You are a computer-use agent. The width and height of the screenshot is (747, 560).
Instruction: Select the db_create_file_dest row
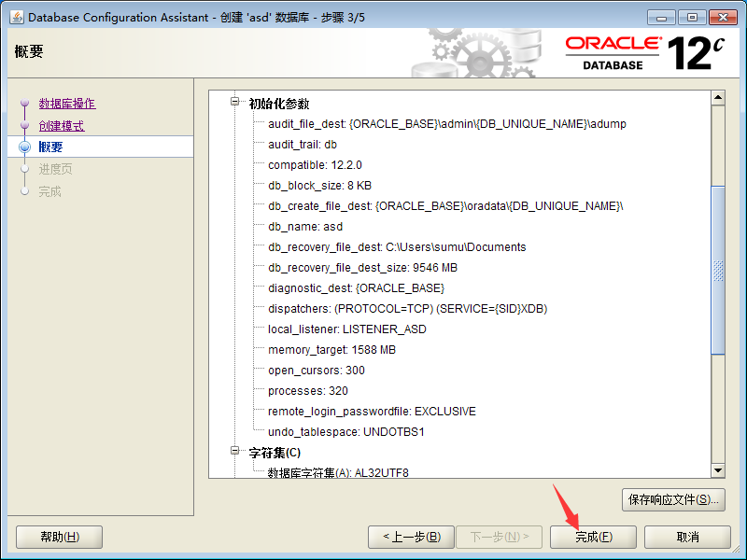[445, 206]
